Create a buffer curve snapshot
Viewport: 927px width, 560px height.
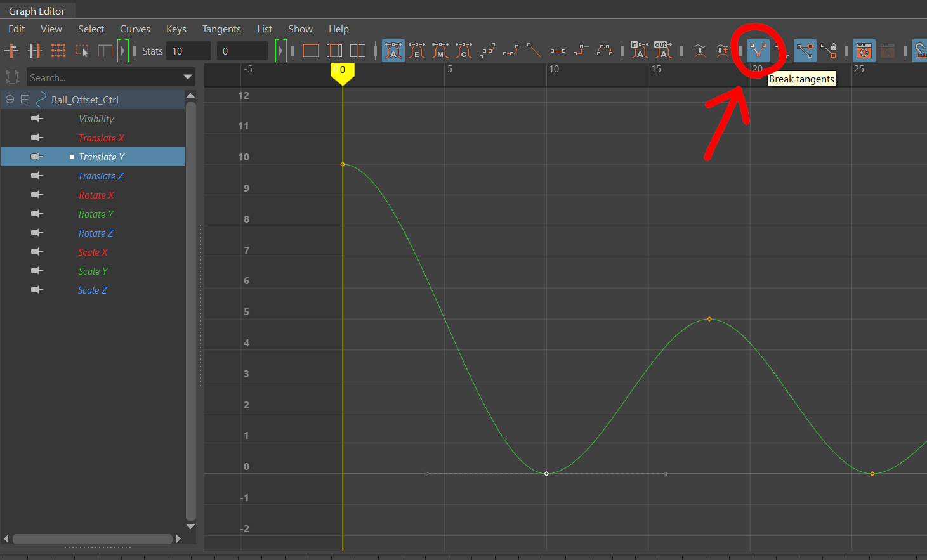coord(700,51)
